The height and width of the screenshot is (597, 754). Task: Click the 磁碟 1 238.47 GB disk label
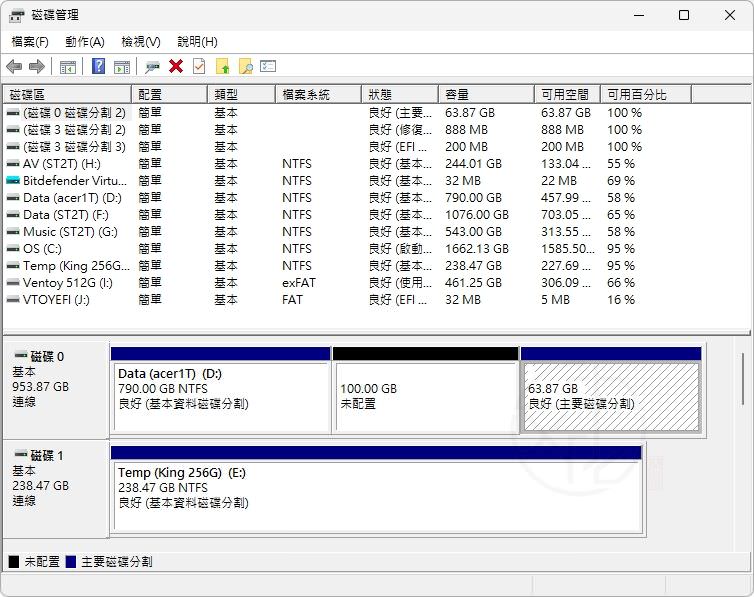pyautogui.click(x=56, y=488)
